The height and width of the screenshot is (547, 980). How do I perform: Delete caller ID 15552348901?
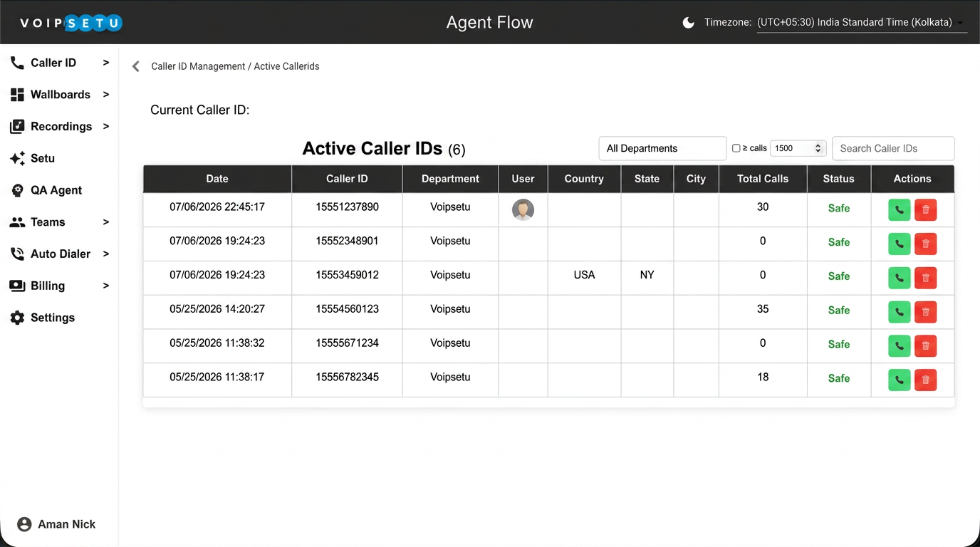(925, 244)
